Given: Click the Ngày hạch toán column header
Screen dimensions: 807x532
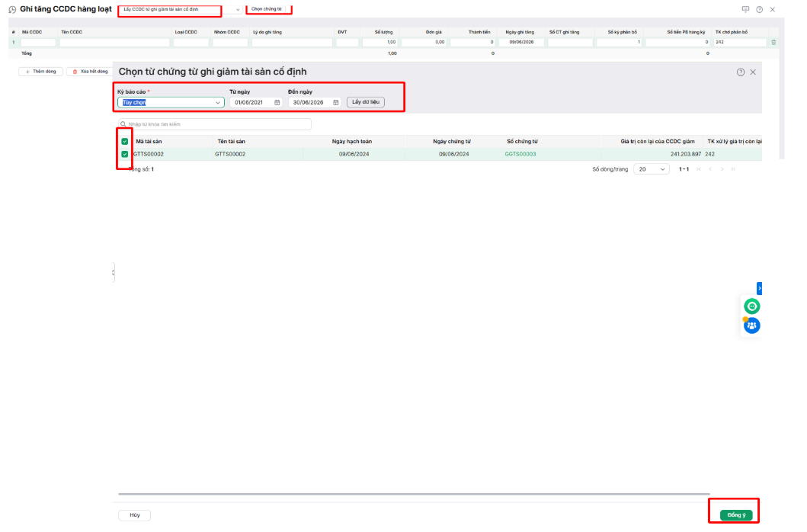Looking at the screenshot, I should click(352, 141).
